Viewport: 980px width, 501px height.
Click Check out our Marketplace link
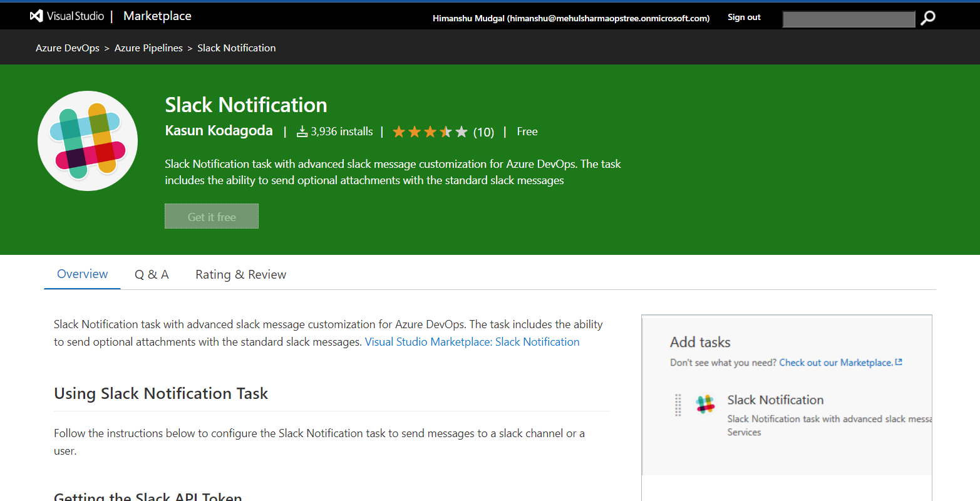pos(836,363)
